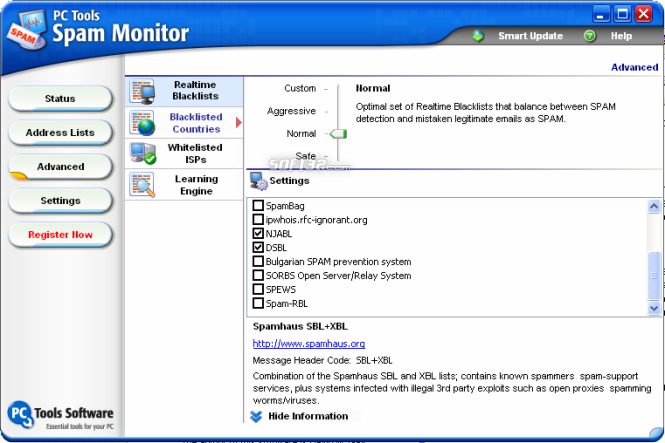Click the green Help question mark icon
The width and height of the screenshot is (665, 443).
[589, 36]
